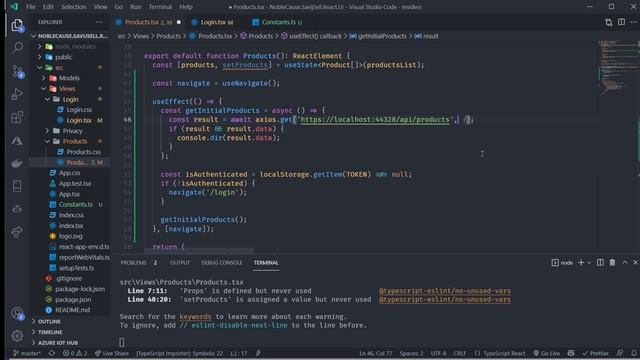The image size is (640, 360).
Task: Collapse the Login folder
Action: pyautogui.click(x=47, y=99)
